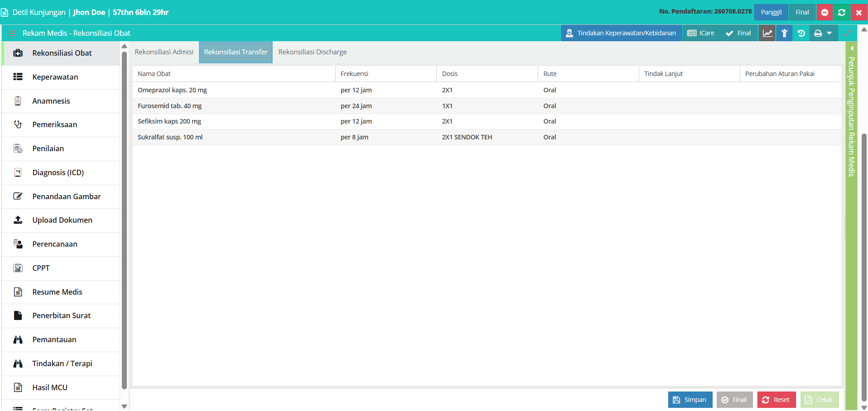Screen dimensions: 868x411
Task: Open the CPPT menu item
Action: coord(61,268)
